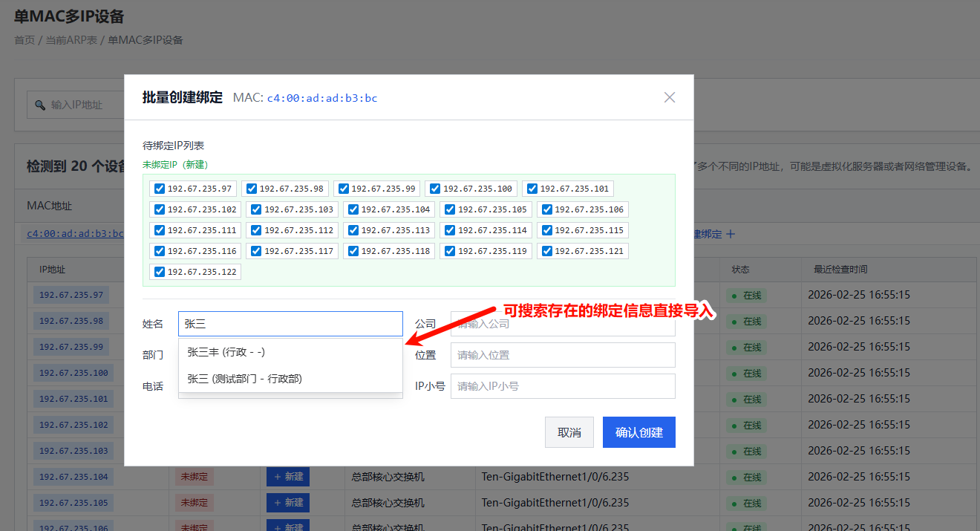Click the IP小号 input field

point(562,386)
